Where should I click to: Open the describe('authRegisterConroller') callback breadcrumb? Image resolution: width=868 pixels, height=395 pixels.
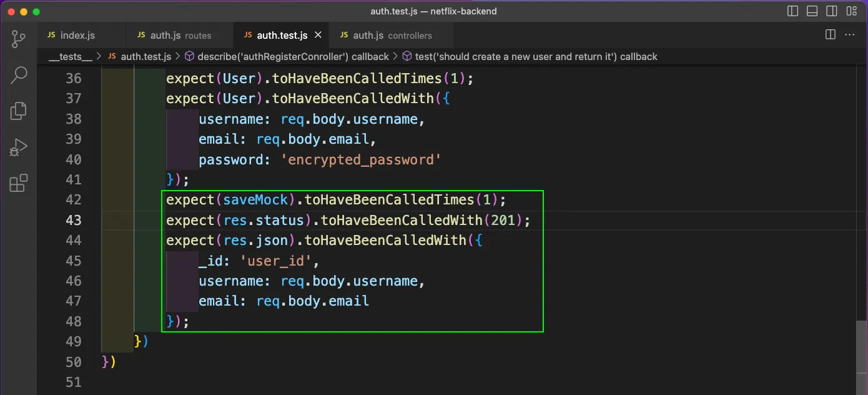point(293,56)
